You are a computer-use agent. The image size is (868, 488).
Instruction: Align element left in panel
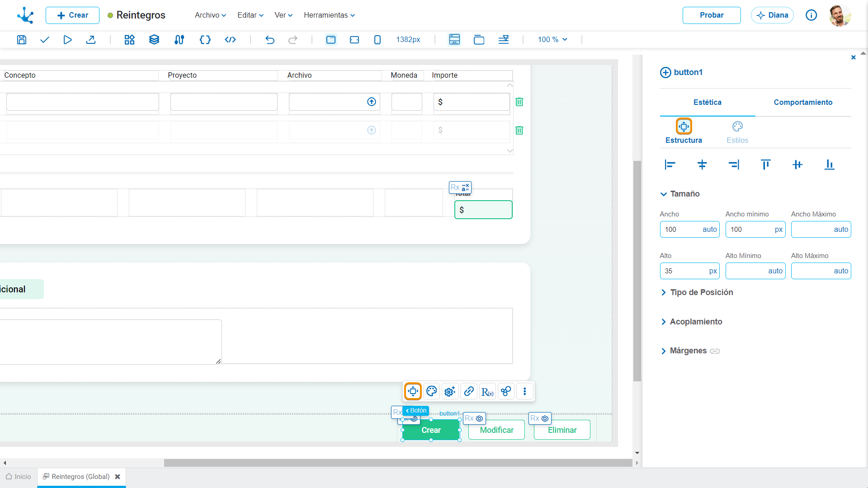tap(670, 165)
